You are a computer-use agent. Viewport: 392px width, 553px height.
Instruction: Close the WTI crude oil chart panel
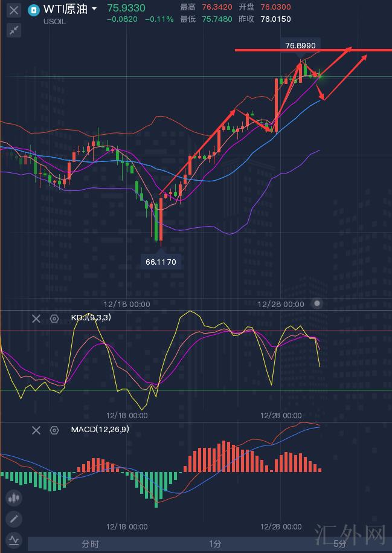[x=13, y=10]
